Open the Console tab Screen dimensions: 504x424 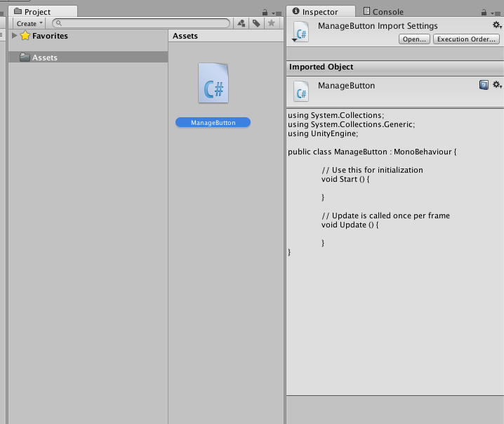(x=383, y=11)
